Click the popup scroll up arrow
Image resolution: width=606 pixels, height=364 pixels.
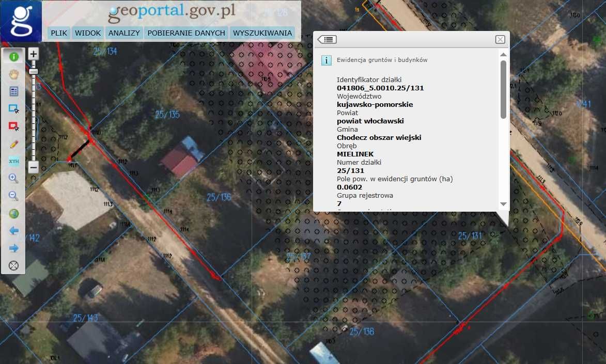pos(503,55)
